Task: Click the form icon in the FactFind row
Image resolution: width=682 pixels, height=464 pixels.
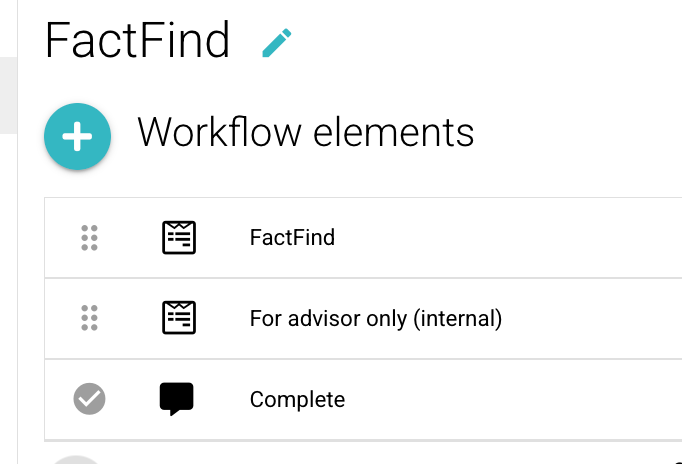Action: pos(179,238)
